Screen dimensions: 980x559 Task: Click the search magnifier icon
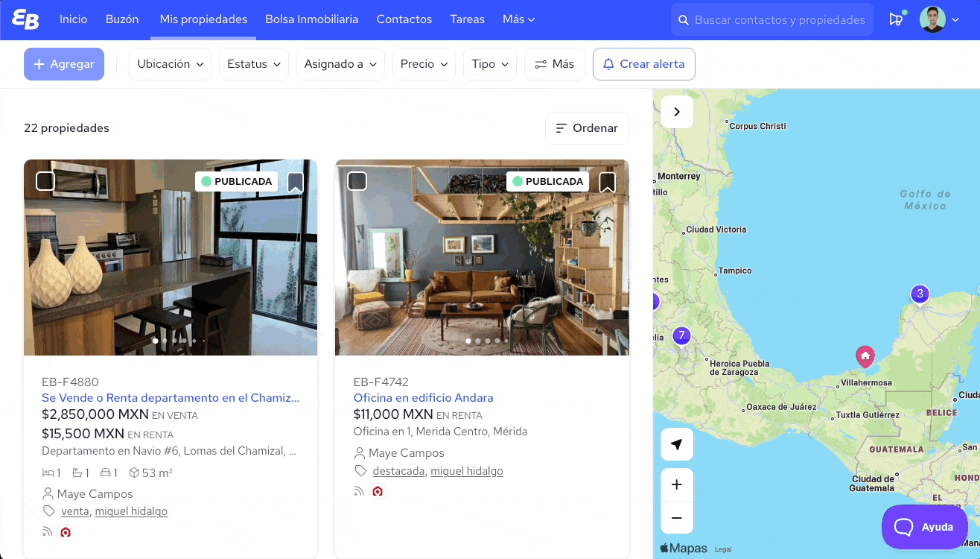click(x=683, y=20)
